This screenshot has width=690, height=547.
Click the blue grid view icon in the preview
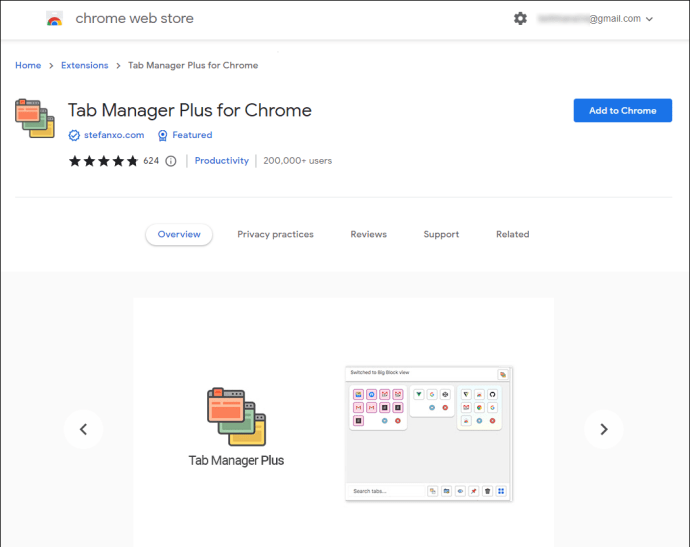tap(501, 491)
